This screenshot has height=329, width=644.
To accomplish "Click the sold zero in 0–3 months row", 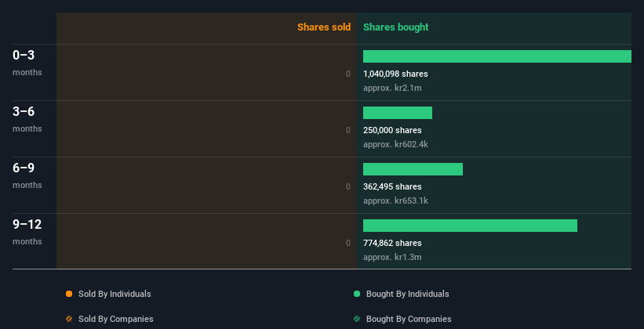I will 348,74.
